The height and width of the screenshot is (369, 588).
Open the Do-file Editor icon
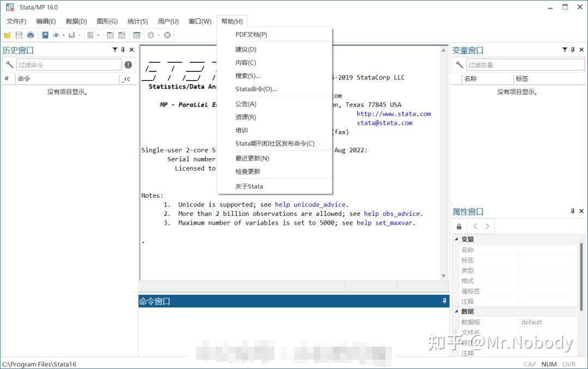pyautogui.click(x=90, y=35)
